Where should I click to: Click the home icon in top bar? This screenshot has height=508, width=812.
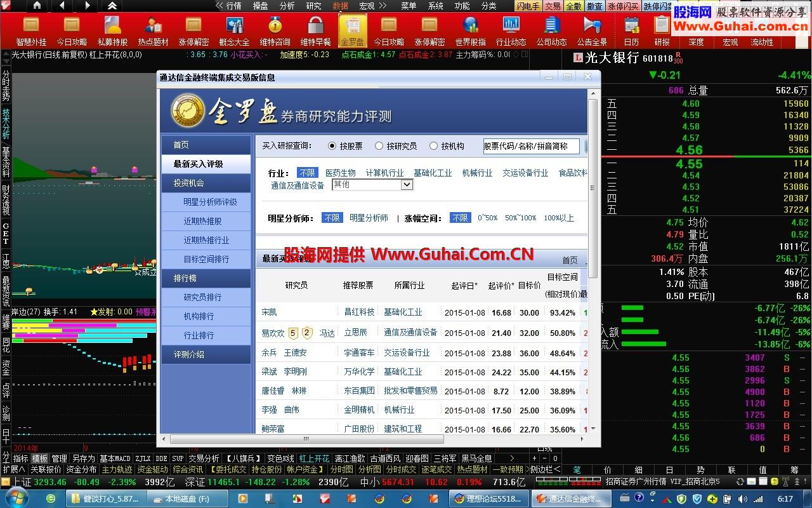37,6
